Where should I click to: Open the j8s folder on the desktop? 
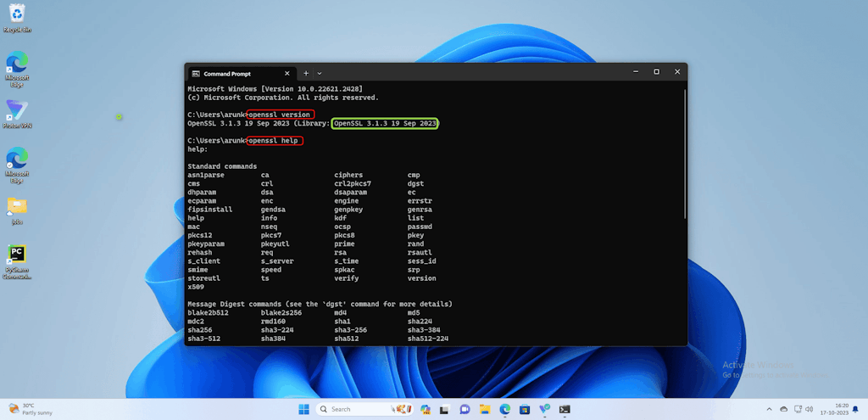(17, 210)
